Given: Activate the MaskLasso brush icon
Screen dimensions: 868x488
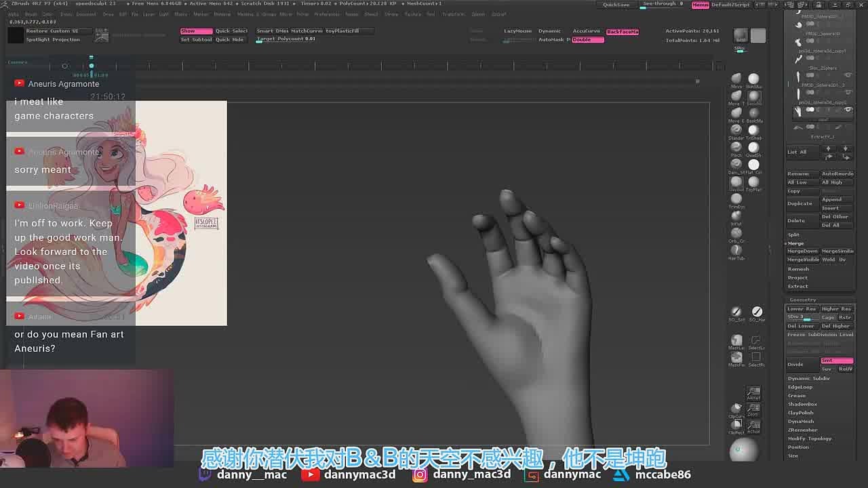Looking at the screenshot, I should click(736, 340).
